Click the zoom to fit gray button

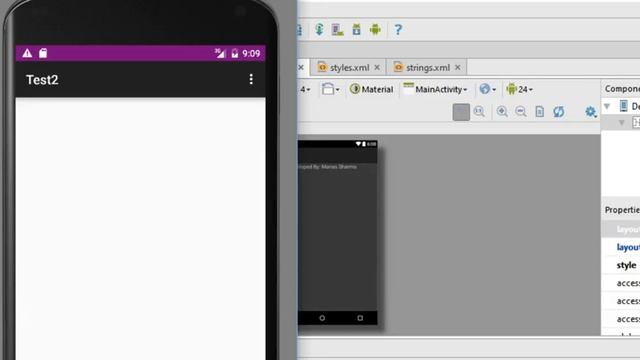click(461, 112)
